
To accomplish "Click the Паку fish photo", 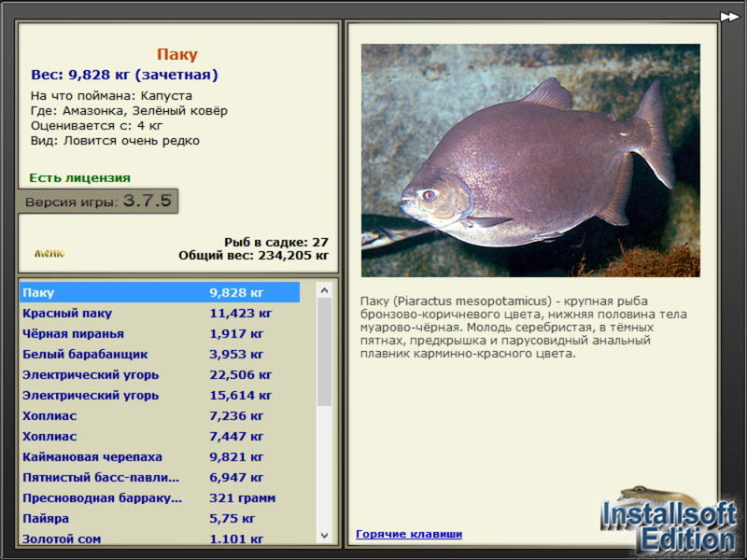I will (530, 161).
